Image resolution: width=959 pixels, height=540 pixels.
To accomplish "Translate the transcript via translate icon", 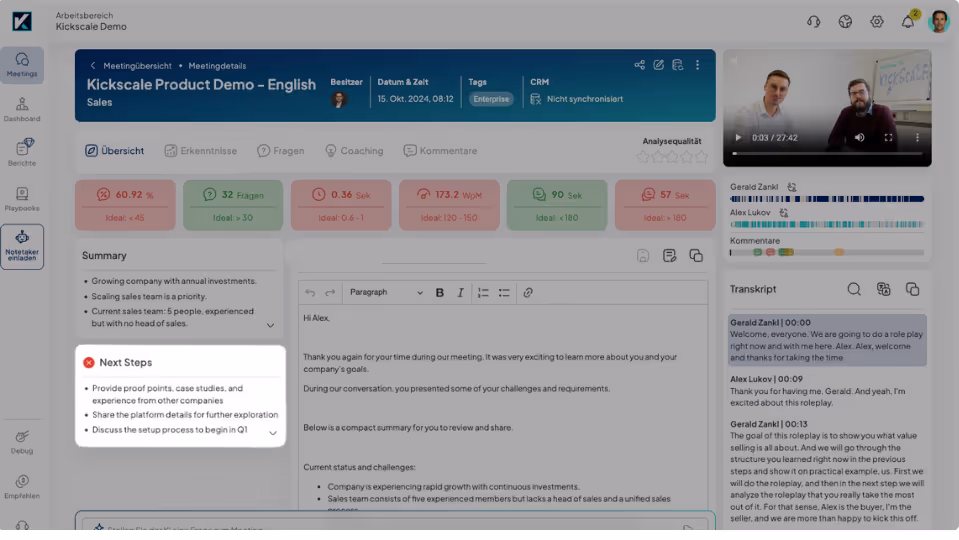I will tap(883, 289).
